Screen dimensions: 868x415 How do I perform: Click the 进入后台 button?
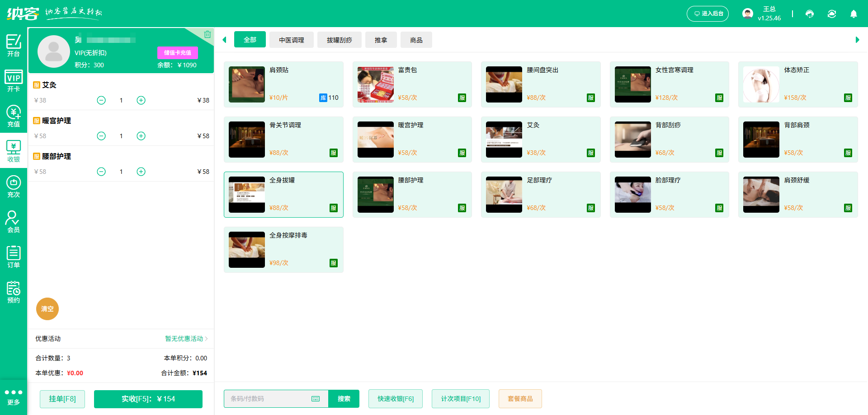pyautogui.click(x=708, y=14)
